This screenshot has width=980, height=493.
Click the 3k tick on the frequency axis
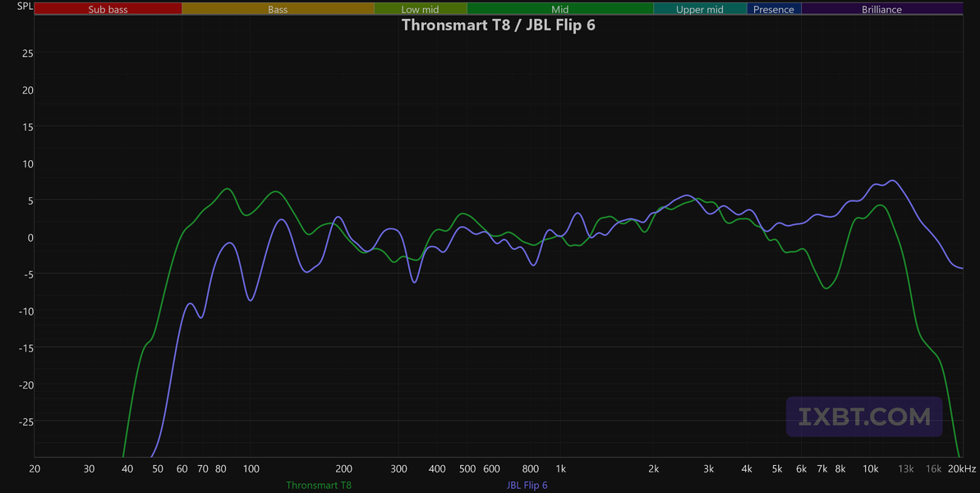[709, 468]
